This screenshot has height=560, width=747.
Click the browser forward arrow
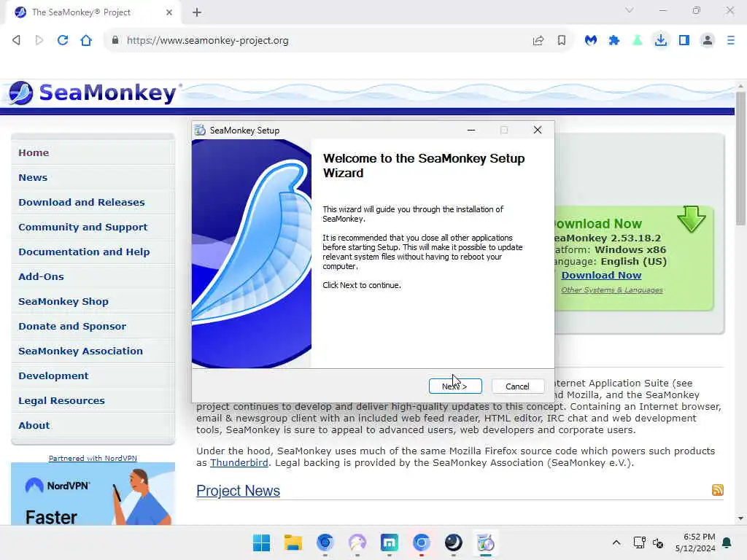coord(39,41)
